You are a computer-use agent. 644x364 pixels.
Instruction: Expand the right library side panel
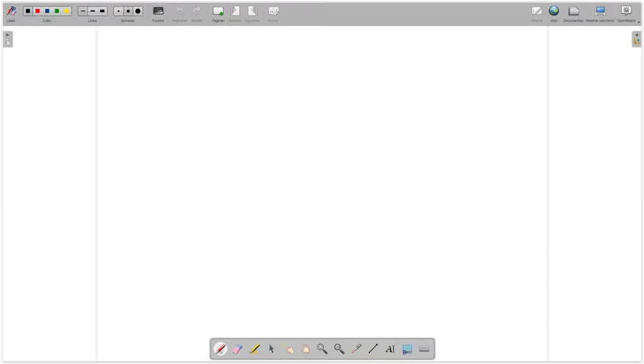coord(636,39)
